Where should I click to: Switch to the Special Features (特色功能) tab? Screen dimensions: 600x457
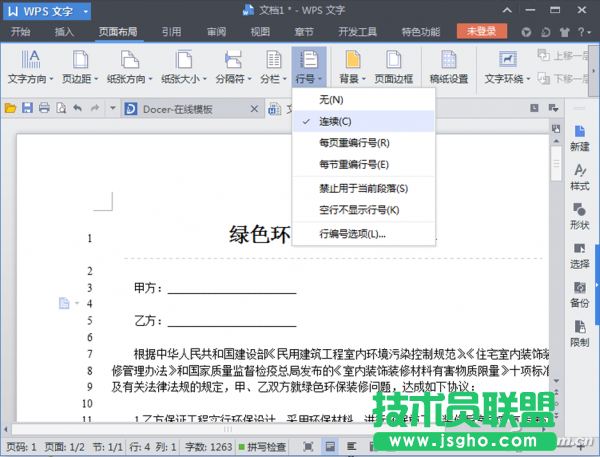pyautogui.click(x=421, y=32)
